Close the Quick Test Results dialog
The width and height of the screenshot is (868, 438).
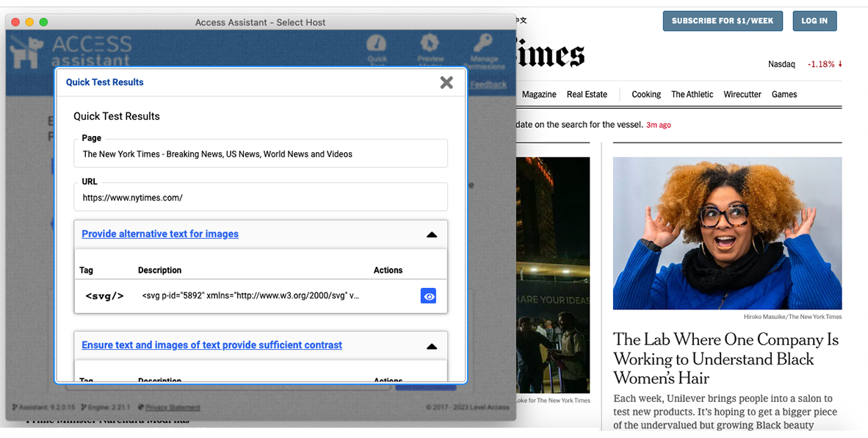pyautogui.click(x=446, y=82)
